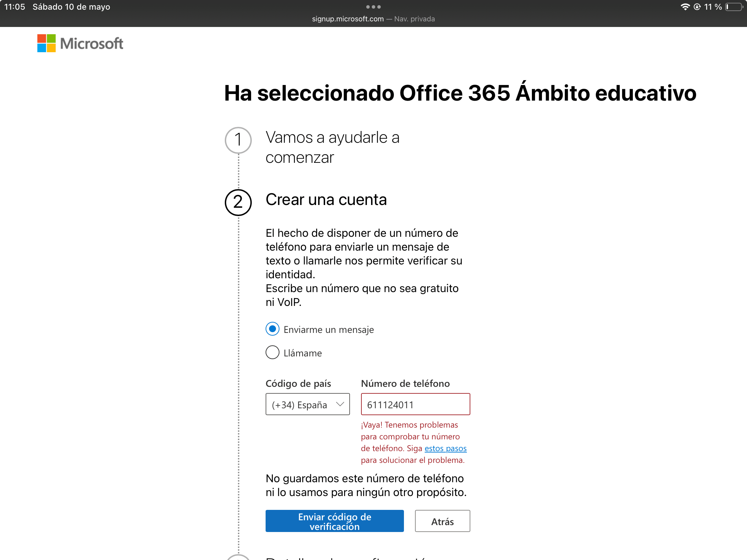Screen dimensions: 747x560
Task: Tap the three-dot multitasking indicator
Action: coord(373,7)
